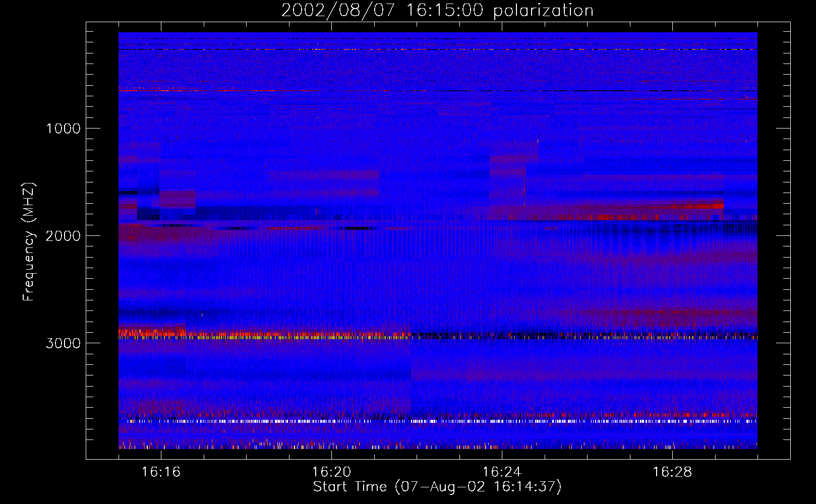816x504 pixels.
Task: Click the 1000 frequency tick label
Action: (x=63, y=129)
